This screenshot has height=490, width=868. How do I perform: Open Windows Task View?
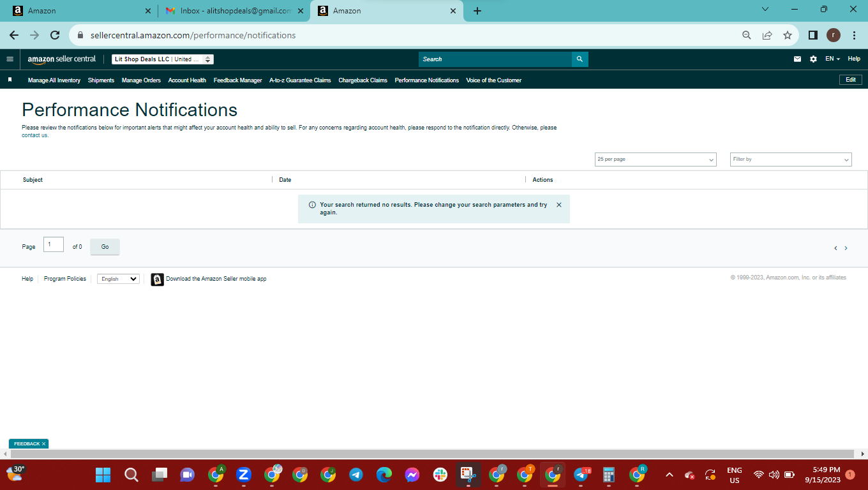(x=159, y=475)
